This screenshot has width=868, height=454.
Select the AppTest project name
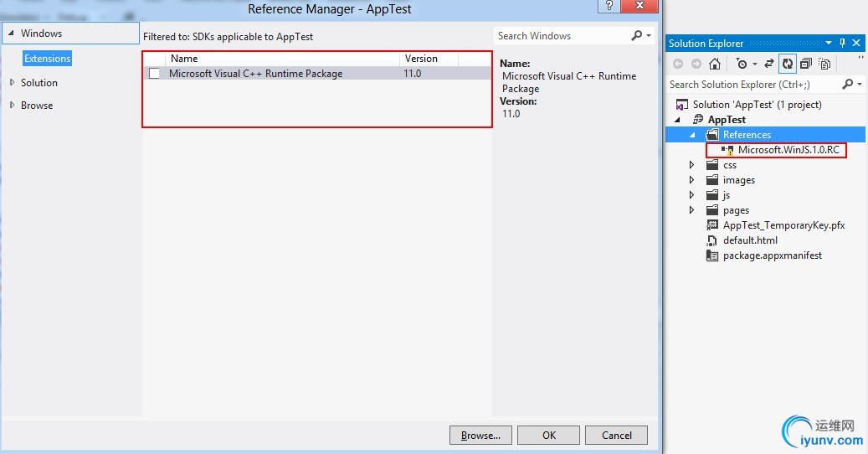click(x=727, y=120)
